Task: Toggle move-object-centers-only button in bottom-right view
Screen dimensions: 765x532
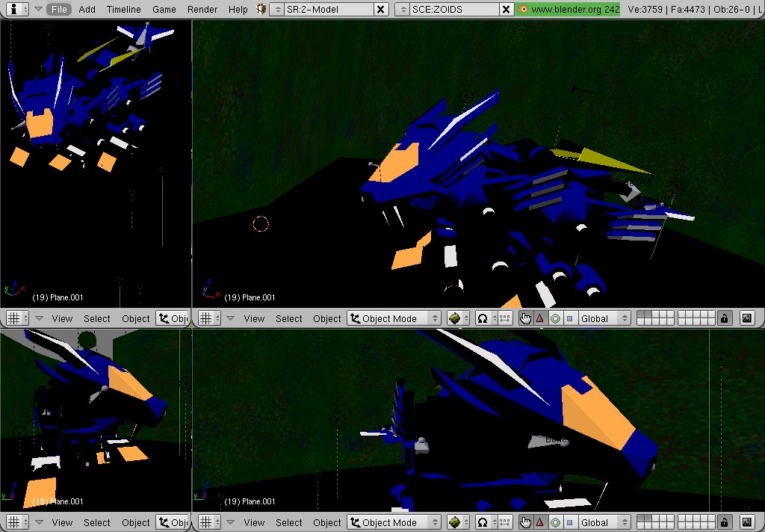Action: (505, 522)
